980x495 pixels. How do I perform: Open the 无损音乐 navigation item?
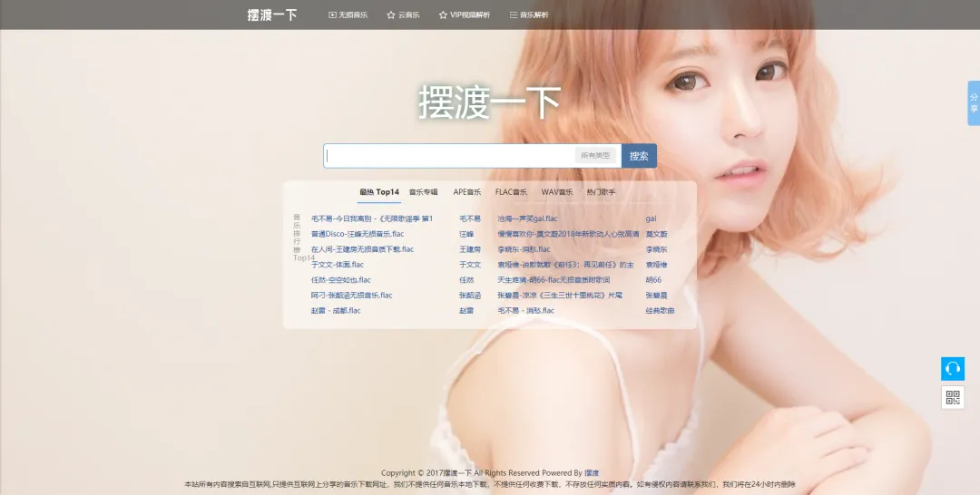point(348,15)
